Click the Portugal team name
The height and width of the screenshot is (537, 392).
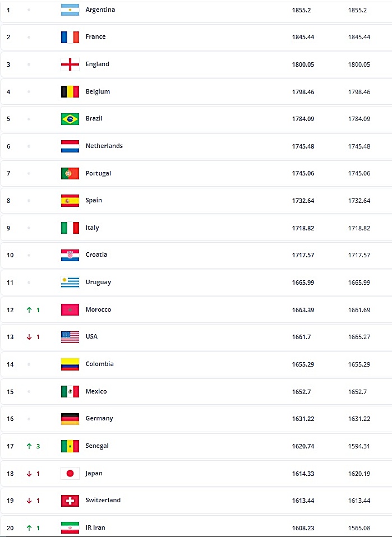98,173
